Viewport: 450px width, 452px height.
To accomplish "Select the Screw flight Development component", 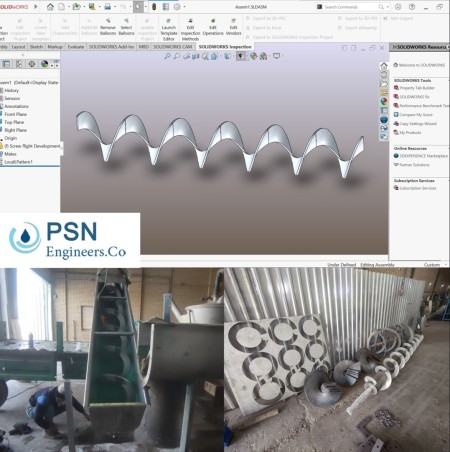I will [x=31, y=146].
